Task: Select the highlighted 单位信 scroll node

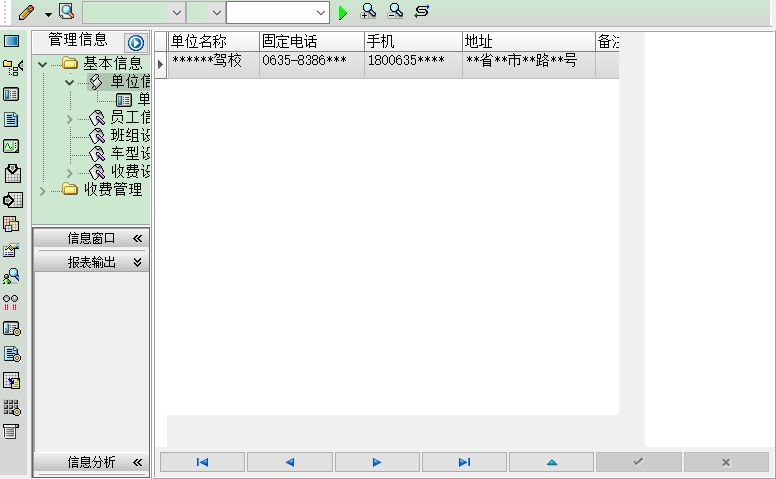Action: (119, 82)
